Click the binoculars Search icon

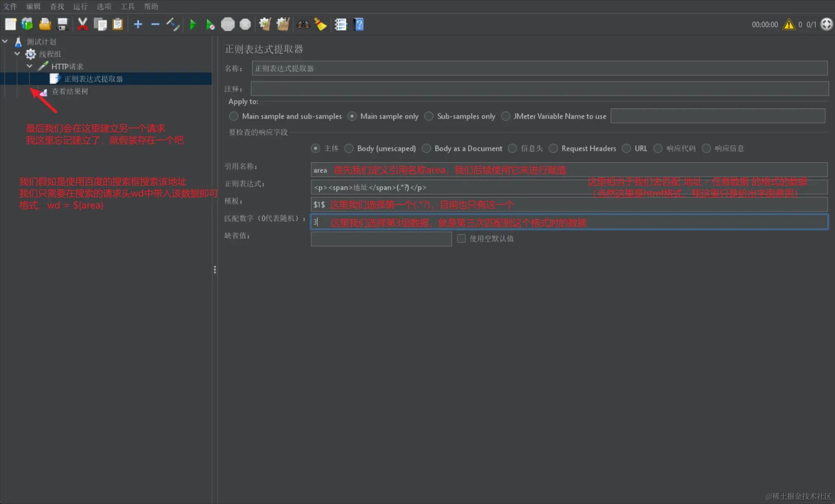point(303,24)
